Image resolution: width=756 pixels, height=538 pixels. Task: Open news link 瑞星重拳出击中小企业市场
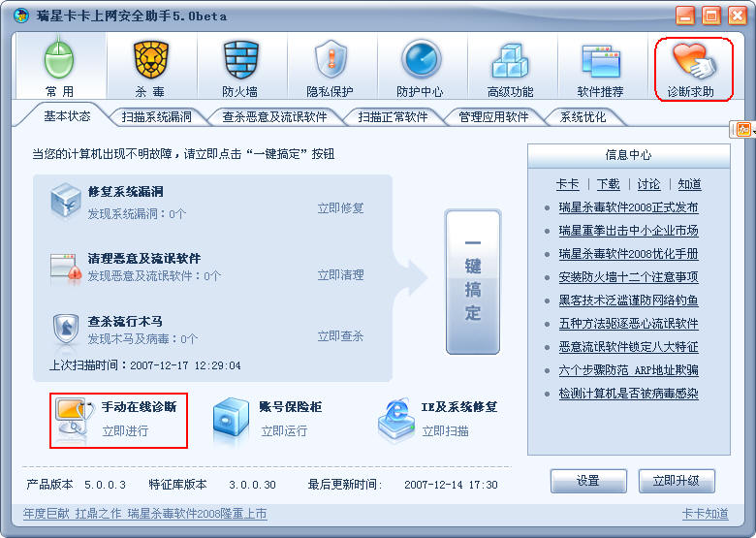(628, 231)
